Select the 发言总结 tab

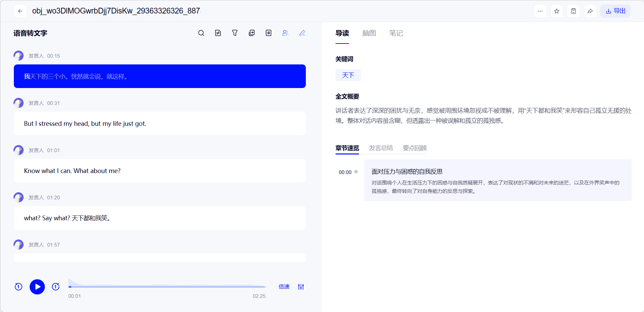[381, 148]
